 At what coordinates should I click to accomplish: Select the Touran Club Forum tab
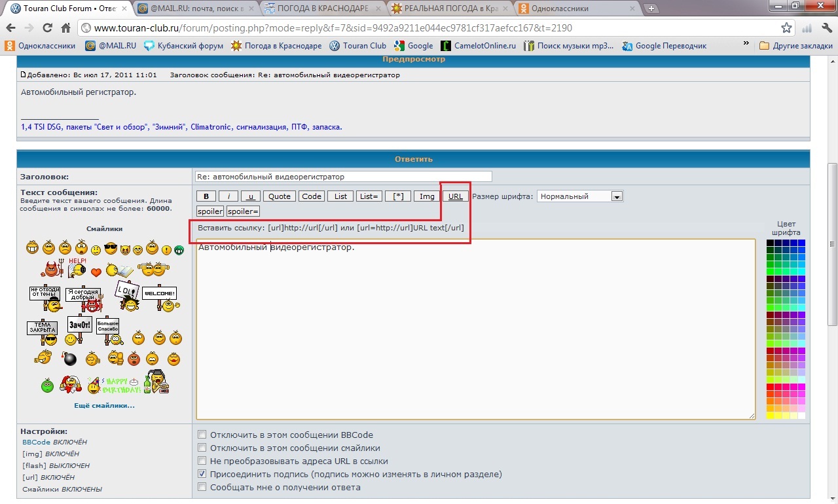(x=67, y=9)
